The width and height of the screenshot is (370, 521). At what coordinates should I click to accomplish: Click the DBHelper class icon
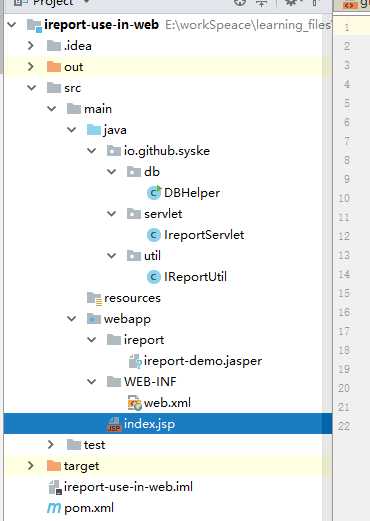154,193
